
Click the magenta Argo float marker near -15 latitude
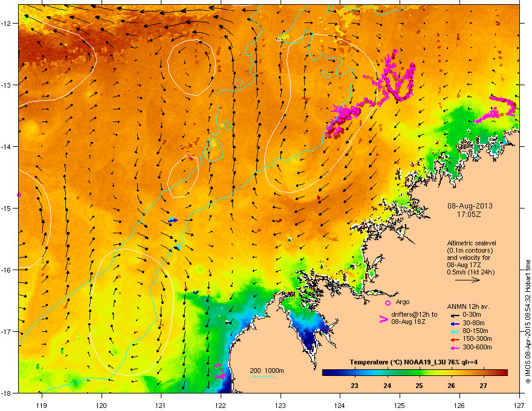click(x=19, y=195)
